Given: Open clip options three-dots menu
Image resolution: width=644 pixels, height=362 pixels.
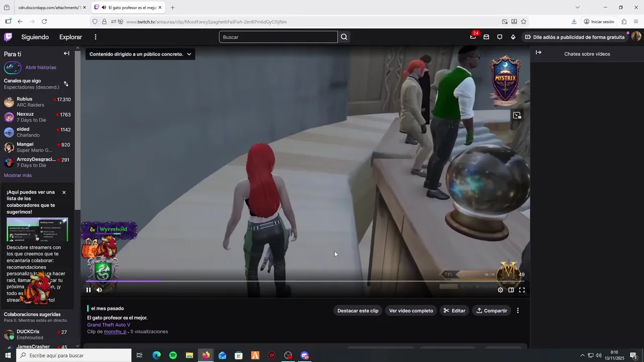Looking at the screenshot, I should pyautogui.click(x=518, y=311).
